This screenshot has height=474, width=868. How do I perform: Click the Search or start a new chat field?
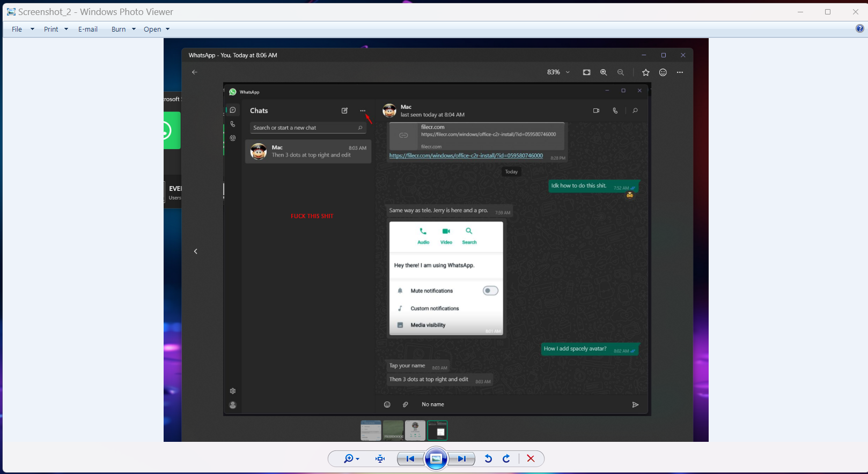pyautogui.click(x=308, y=128)
